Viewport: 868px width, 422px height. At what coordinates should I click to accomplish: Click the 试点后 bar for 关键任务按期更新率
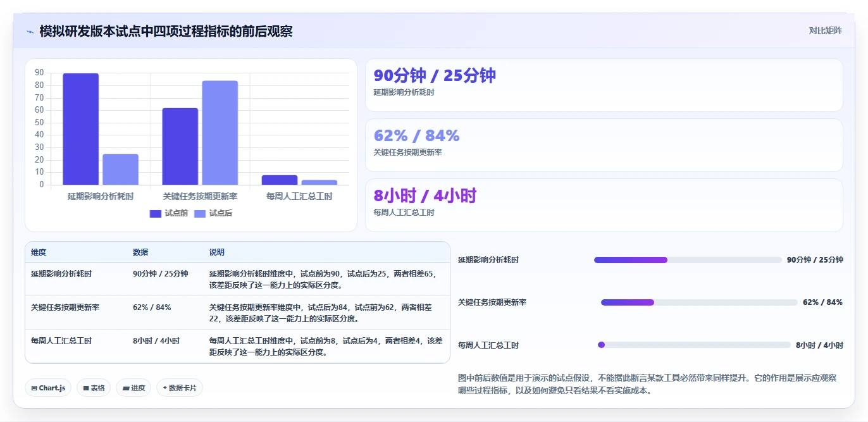pos(220,133)
